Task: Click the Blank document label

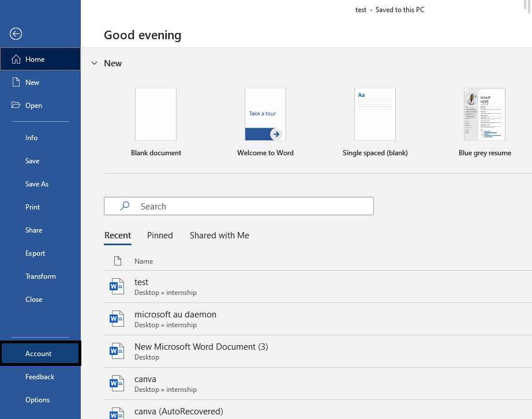Action: (156, 153)
